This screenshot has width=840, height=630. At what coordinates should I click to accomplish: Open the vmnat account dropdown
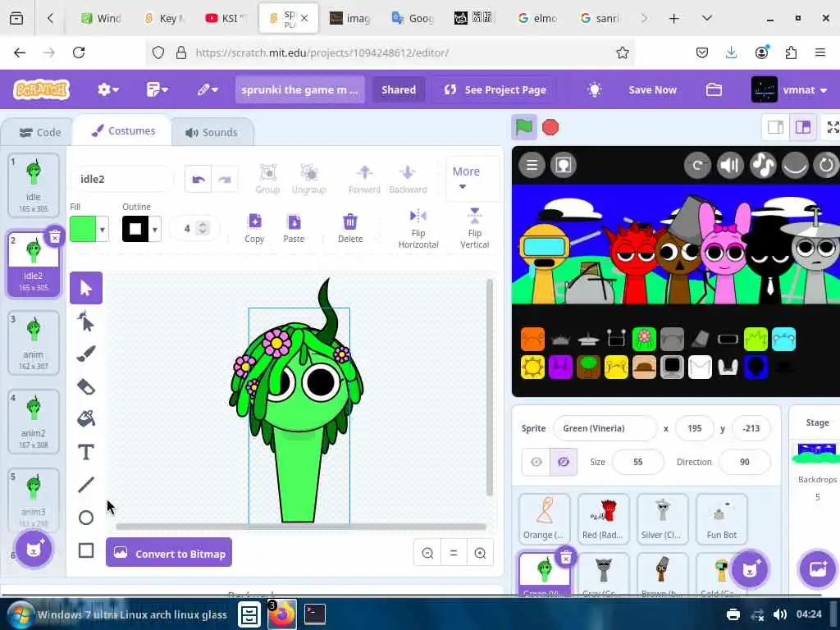pos(790,89)
